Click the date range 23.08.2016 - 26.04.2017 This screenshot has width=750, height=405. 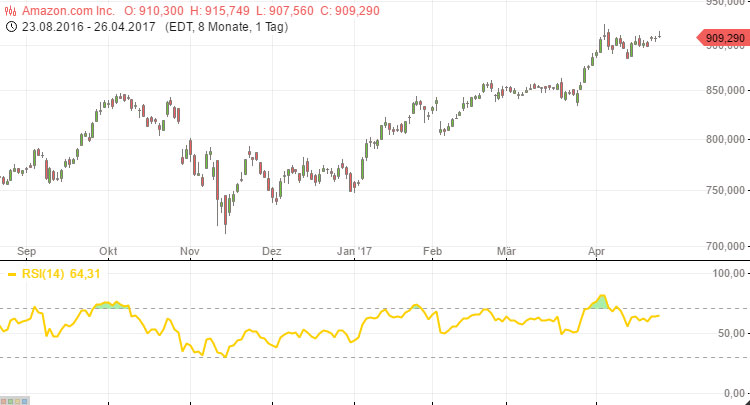coord(88,26)
